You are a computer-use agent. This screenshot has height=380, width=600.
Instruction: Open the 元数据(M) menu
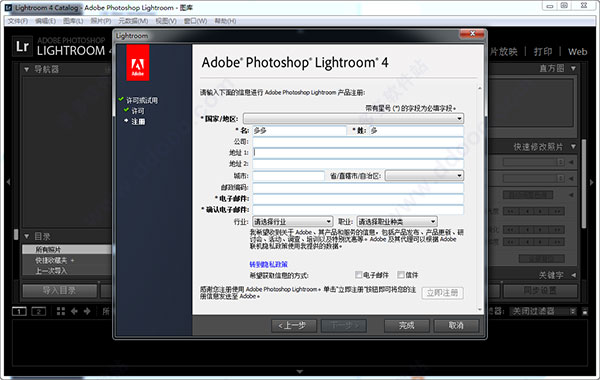[133, 21]
